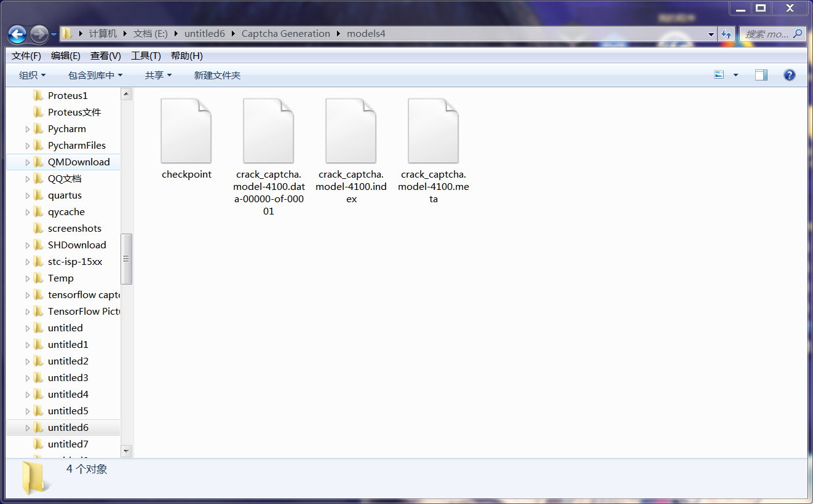Open the address bar history dropdown

(712, 34)
